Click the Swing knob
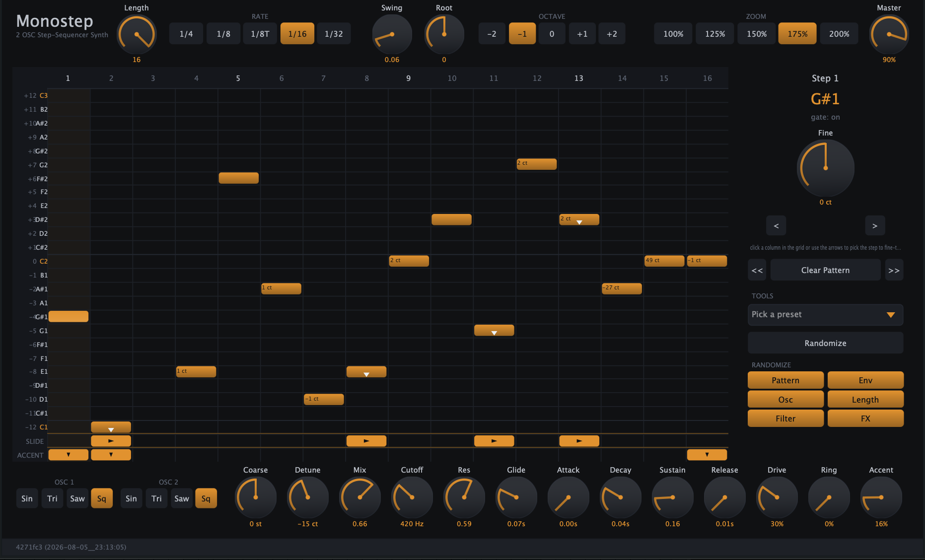 392,34
